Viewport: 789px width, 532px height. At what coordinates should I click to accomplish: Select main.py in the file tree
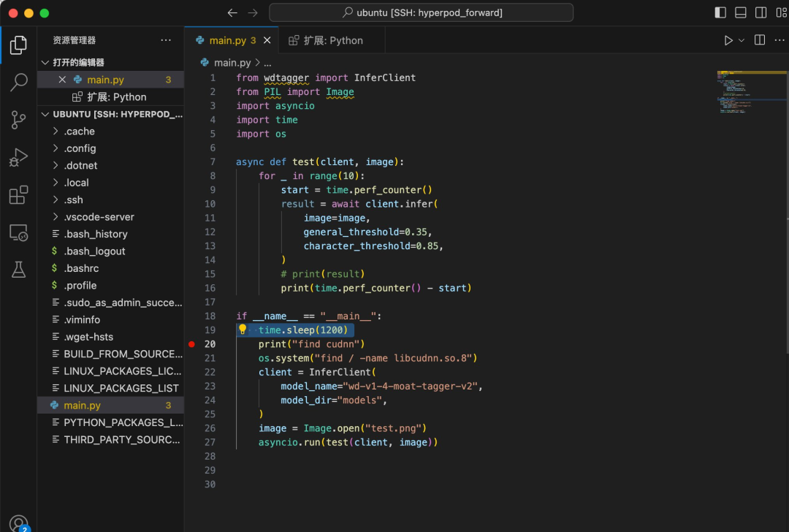pyautogui.click(x=110, y=405)
